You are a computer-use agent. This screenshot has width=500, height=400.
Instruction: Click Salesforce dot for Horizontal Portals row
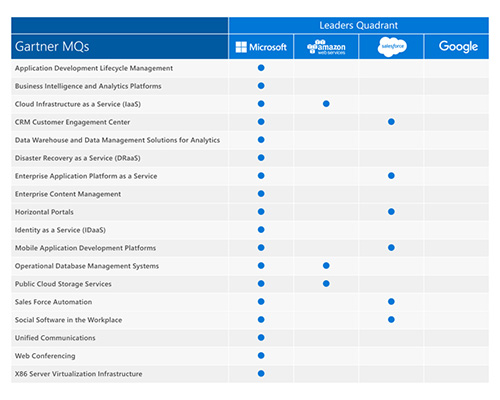pos(391,212)
